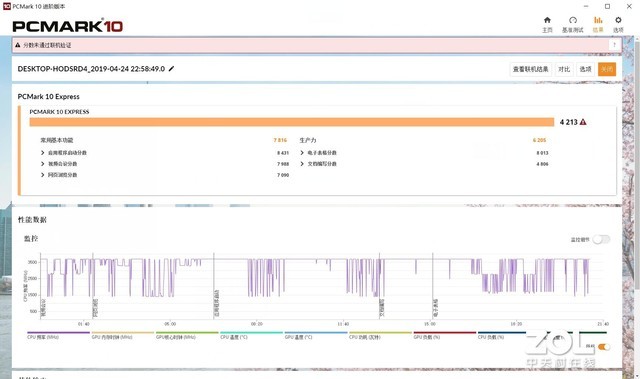Expand the 视频会议分数 row
This screenshot has width=640, height=379.
42,164
